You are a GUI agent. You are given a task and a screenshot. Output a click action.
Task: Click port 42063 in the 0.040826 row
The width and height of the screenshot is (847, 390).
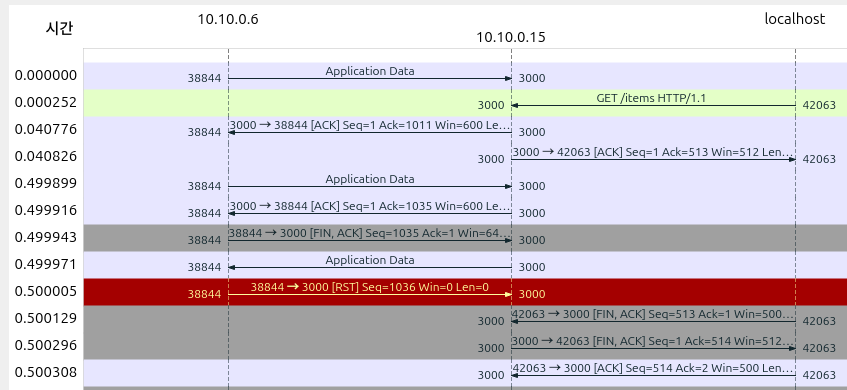pyautogui.click(x=819, y=159)
